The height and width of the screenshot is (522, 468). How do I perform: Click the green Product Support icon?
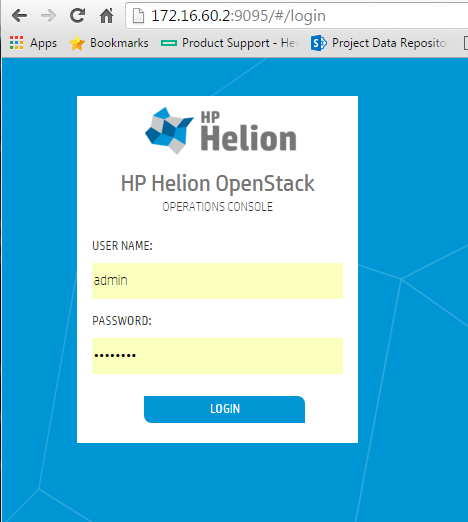point(169,43)
